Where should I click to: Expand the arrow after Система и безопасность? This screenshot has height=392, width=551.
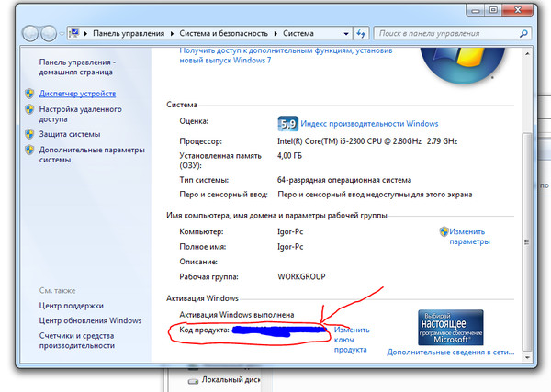coord(275,34)
